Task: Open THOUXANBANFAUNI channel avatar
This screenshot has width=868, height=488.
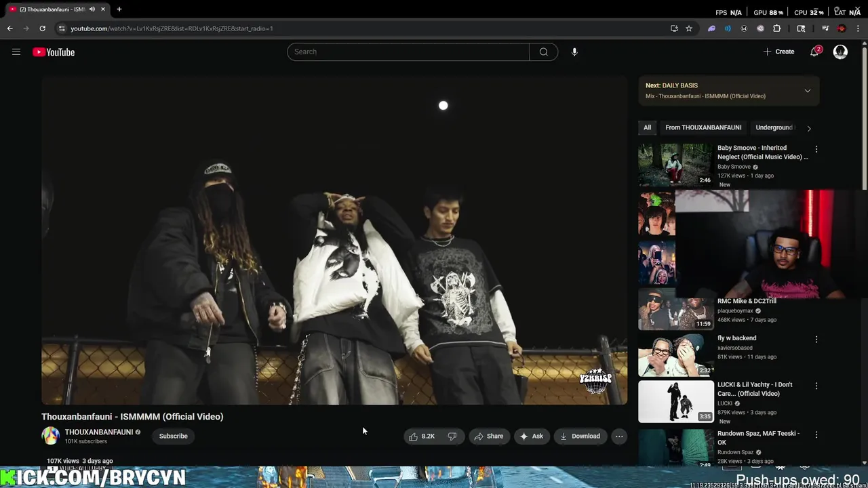Action: [51, 436]
